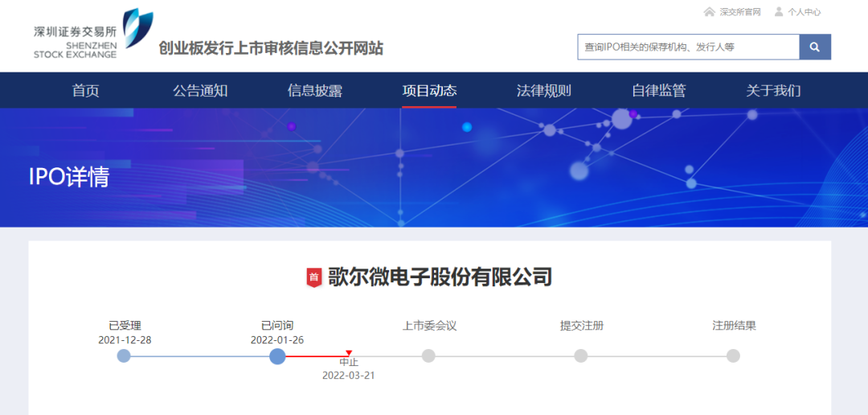Open the 法律规则 nav item
This screenshot has height=415, width=868.
click(x=543, y=90)
